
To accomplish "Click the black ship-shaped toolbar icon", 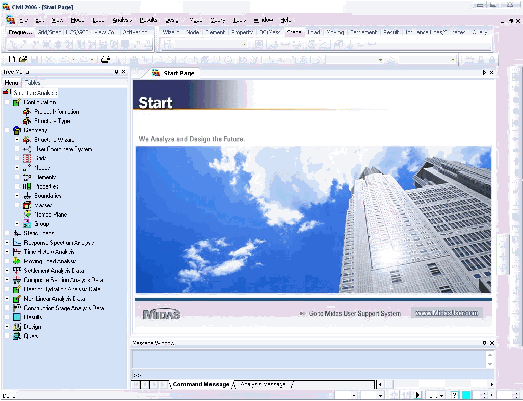I will (x=105, y=59).
